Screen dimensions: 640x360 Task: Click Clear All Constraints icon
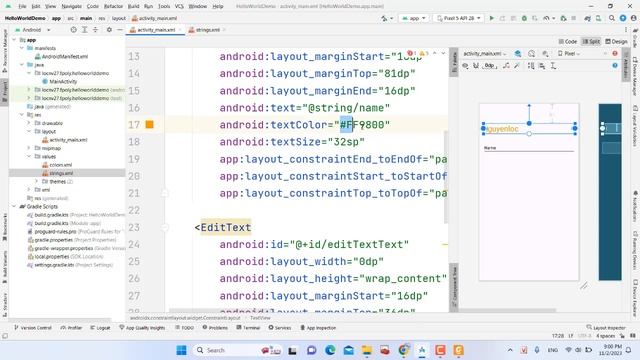point(506,66)
